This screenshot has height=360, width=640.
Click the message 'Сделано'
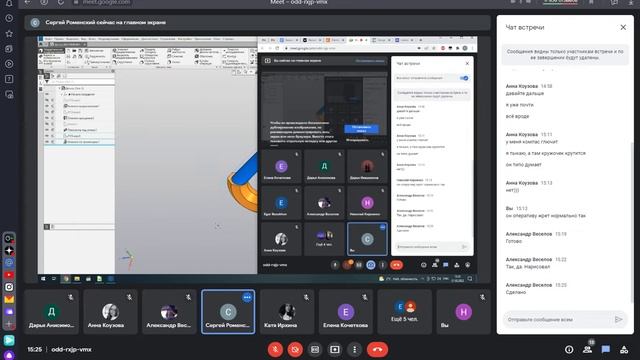(516, 292)
